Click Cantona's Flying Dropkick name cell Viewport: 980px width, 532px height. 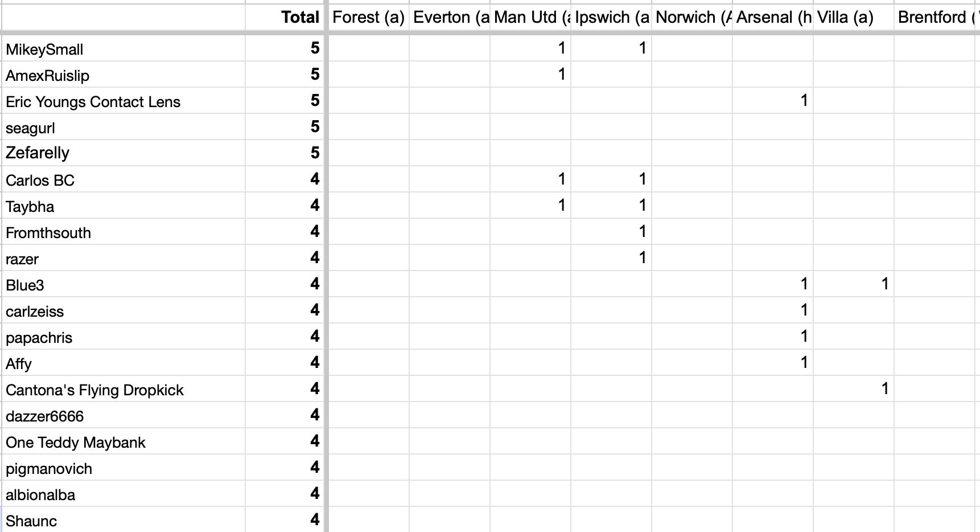coord(123,389)
